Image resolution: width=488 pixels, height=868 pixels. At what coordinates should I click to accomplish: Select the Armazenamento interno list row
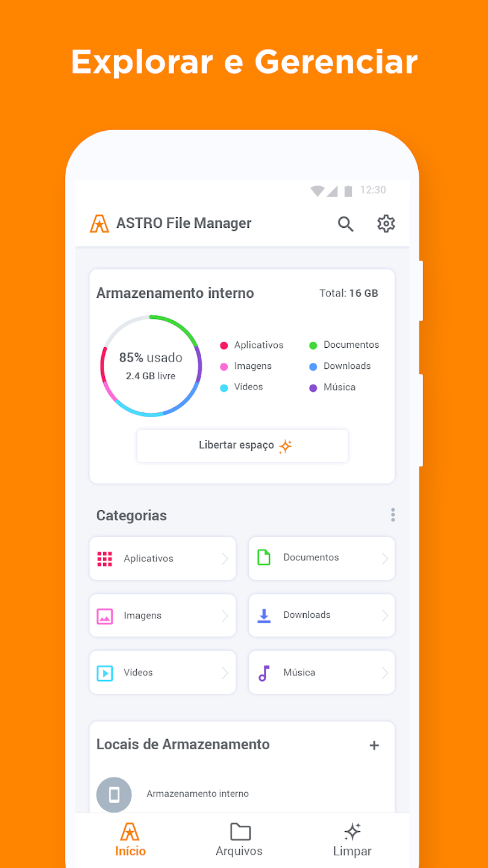(x=242, y=794)
